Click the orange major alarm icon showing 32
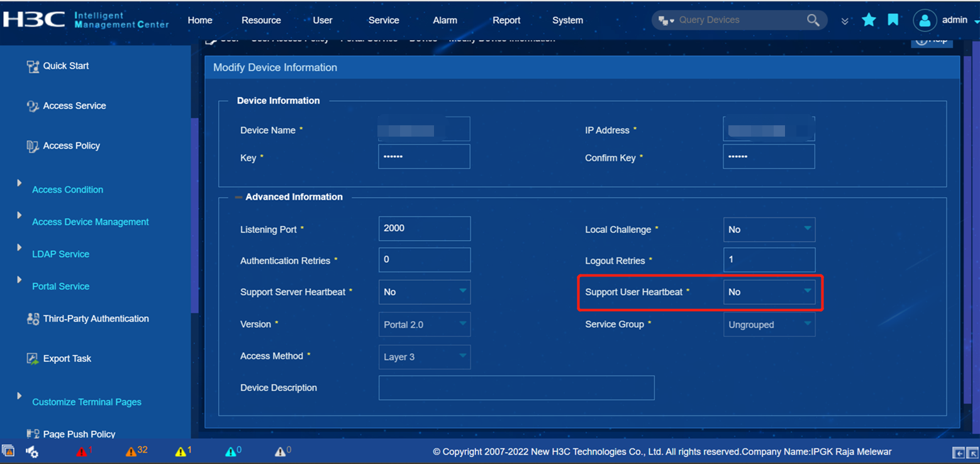 [x=131, y=451]
